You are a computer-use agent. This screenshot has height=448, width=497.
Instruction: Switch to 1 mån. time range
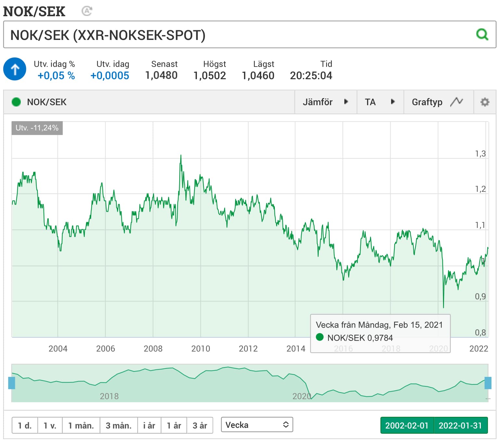pos(81,425)
